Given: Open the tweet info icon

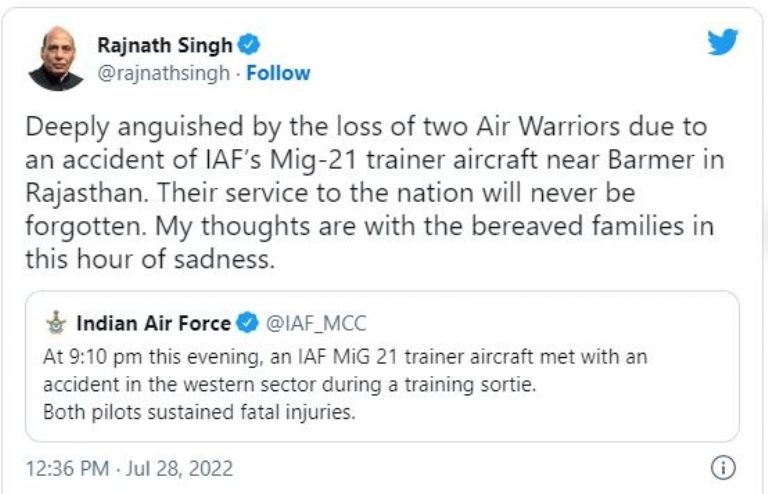Looking at the screenshot, I should coord(722,468).
